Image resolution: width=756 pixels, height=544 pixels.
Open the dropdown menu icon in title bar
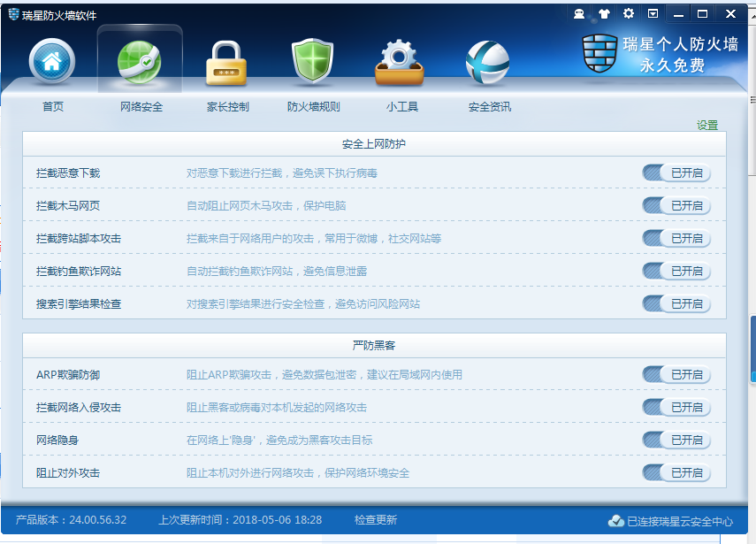coord(653,13)
